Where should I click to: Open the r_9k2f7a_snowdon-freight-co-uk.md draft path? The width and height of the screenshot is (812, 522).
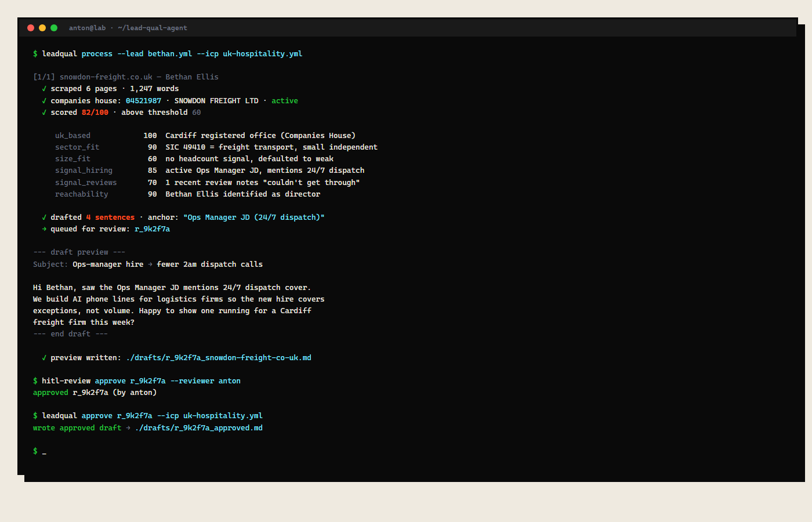pos(219,358)
